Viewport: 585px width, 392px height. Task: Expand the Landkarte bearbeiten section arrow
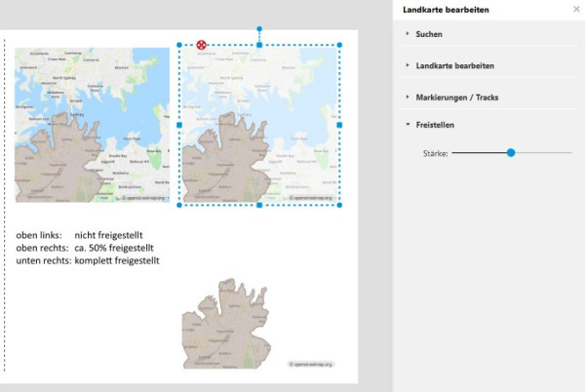pyautogui.click(x=408, y=65)
